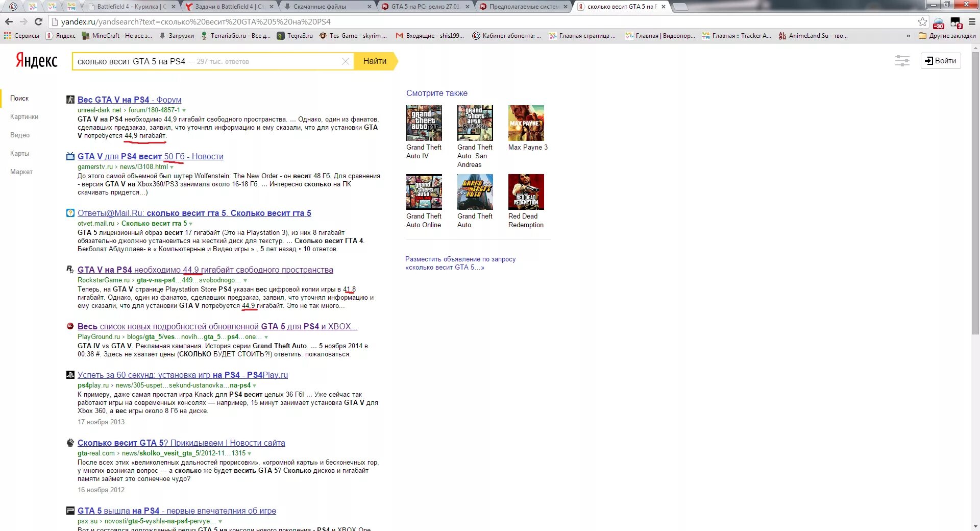The height and width of the screenshot is (531, 980).
Task: Open the Другие закладки folder
Action: point(947,36)
